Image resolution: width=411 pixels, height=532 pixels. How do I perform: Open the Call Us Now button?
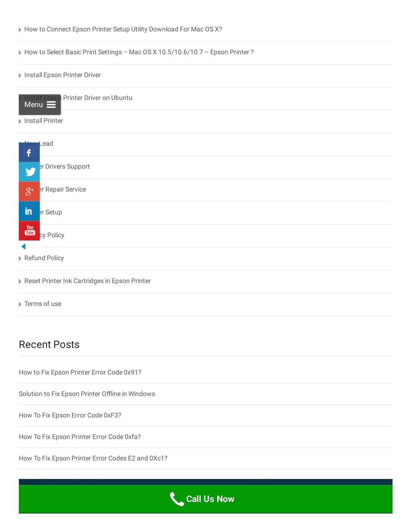tap(205, 499)
